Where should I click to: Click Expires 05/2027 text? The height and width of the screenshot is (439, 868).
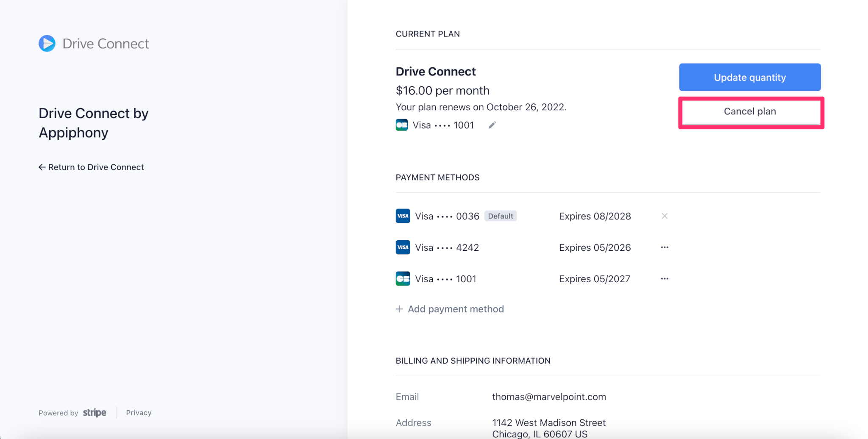(595, 279)
